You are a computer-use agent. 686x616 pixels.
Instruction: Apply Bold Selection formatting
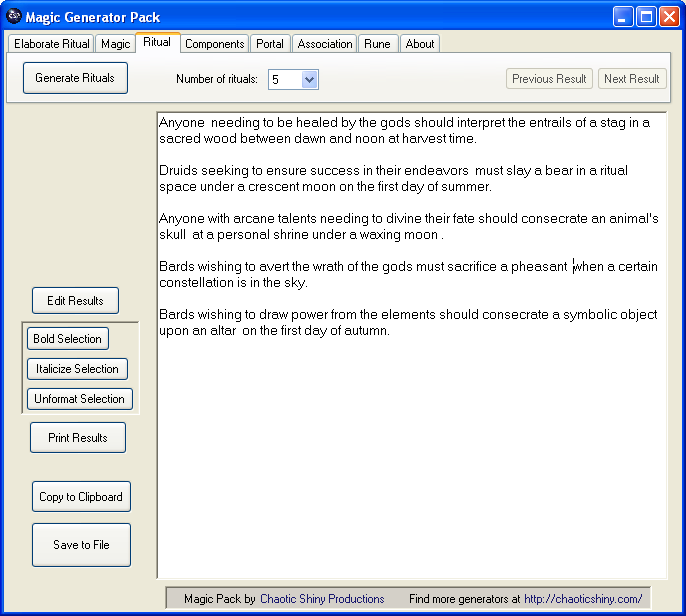click(67, 339)
